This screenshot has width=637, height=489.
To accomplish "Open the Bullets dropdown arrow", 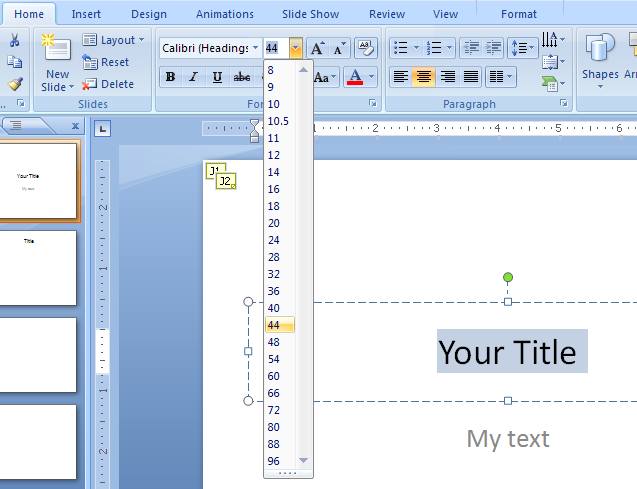I will click(416, 48).
